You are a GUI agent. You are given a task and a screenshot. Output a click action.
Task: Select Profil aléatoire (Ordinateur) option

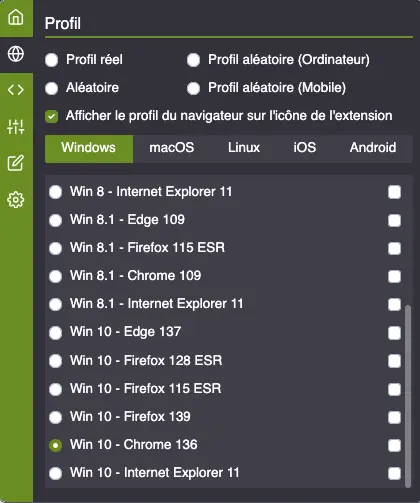(193, 60)
